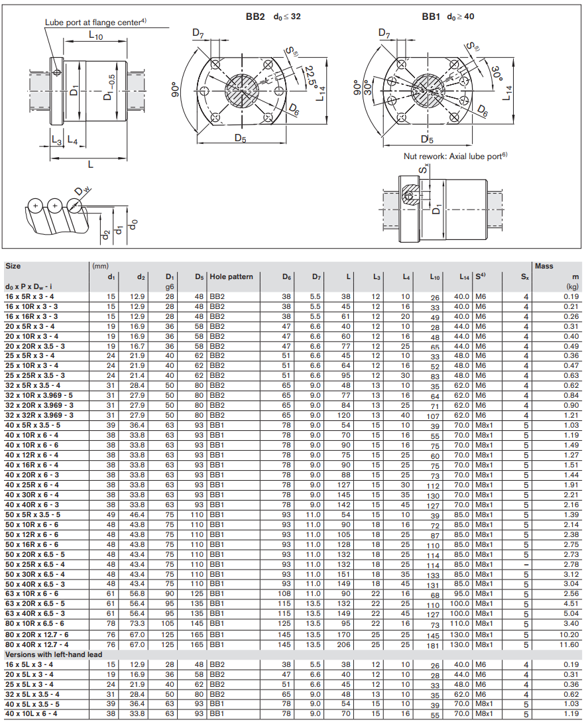Select size "80 x 40R x 12.7 - 4"
This screenshot has width=586, height=728.
(36, 644)
